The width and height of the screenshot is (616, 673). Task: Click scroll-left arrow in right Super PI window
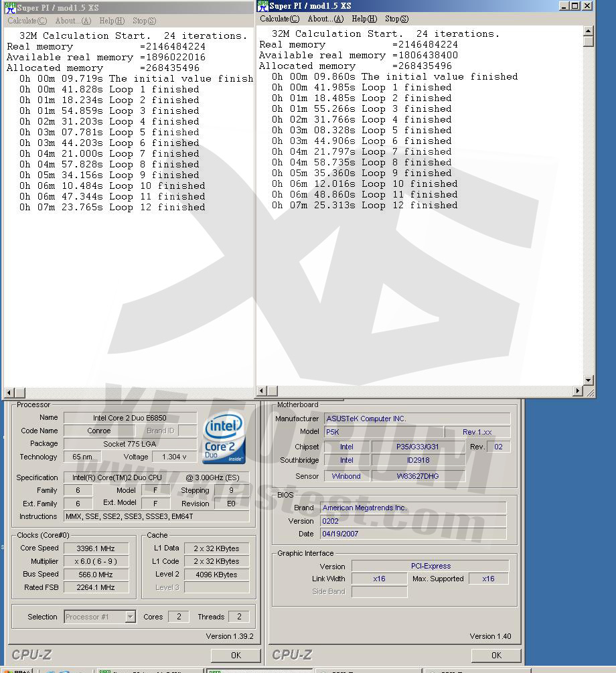click(x=261, y=390)
